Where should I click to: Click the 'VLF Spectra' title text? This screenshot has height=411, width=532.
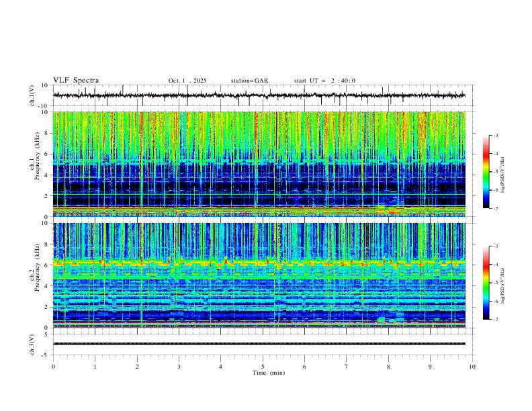pos(76,81)
